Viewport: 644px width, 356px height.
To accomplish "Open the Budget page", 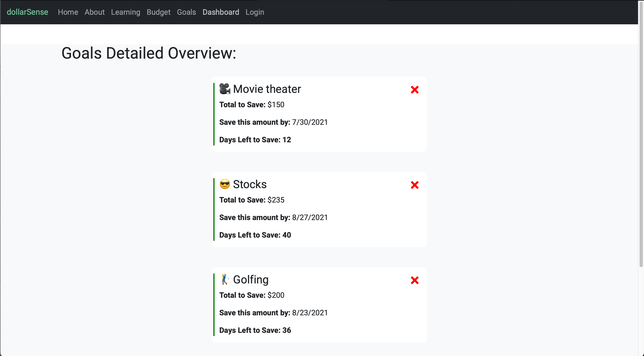I will tap(158, 12).
